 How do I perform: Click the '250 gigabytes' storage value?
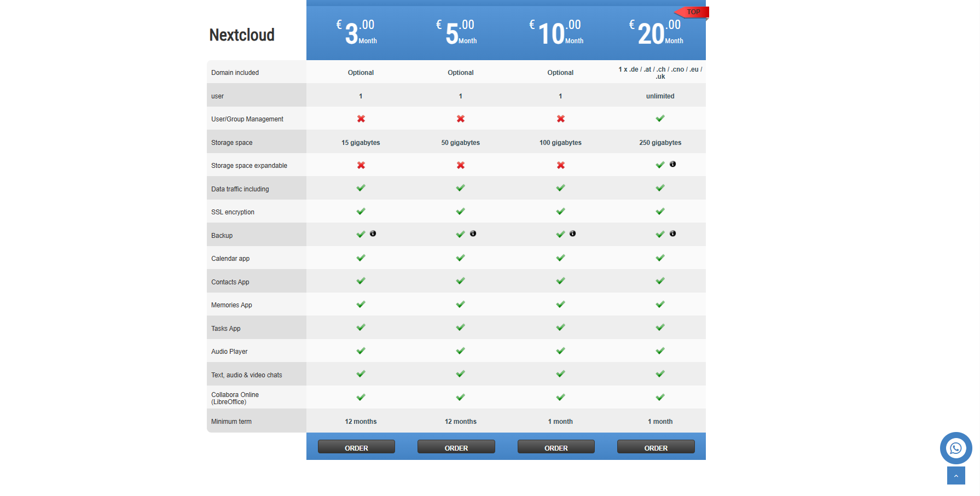tap(660, 143)
